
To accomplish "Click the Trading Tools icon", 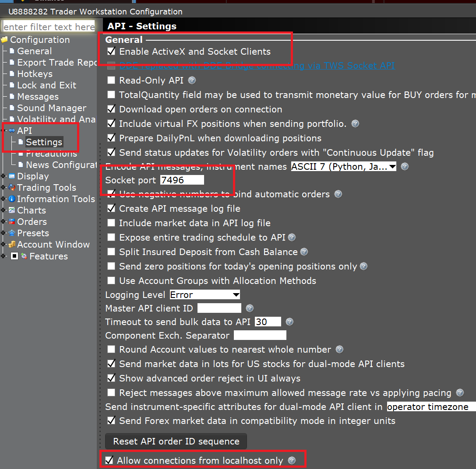I will tap(12, 188).
